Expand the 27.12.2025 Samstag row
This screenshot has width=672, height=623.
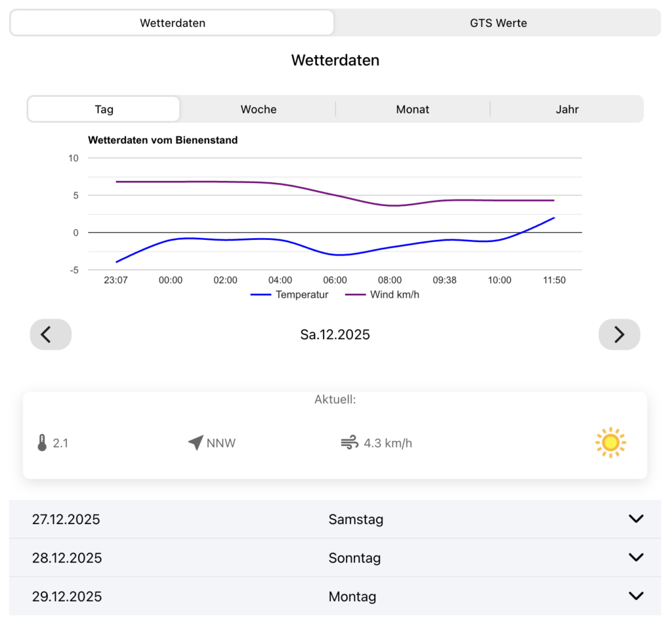pyautogui.click(x=635, y=519)
